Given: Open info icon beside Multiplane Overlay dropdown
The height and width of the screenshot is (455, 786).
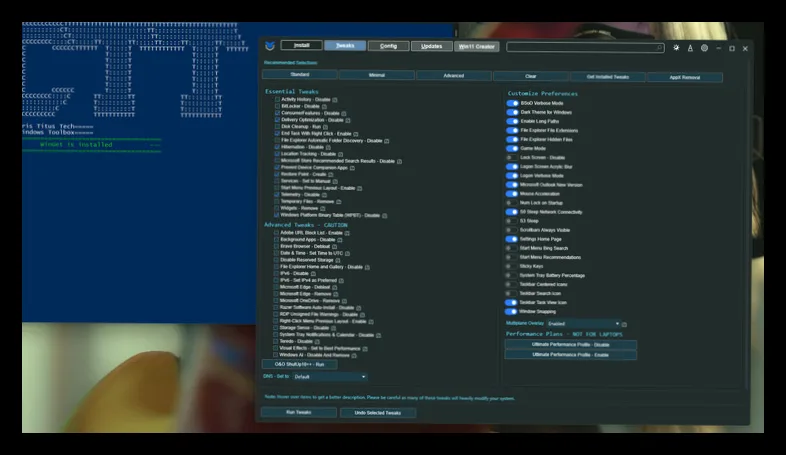Looking at the screenshot, I should click(624, 324).
